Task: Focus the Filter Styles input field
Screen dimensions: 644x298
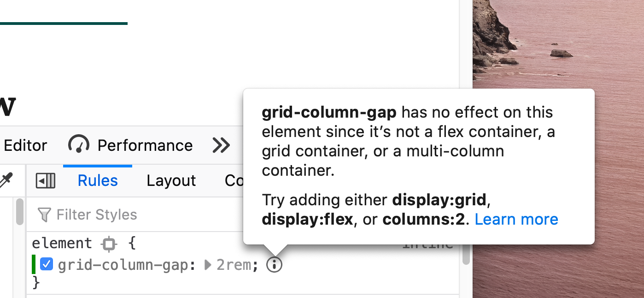Action: [138, 215]
